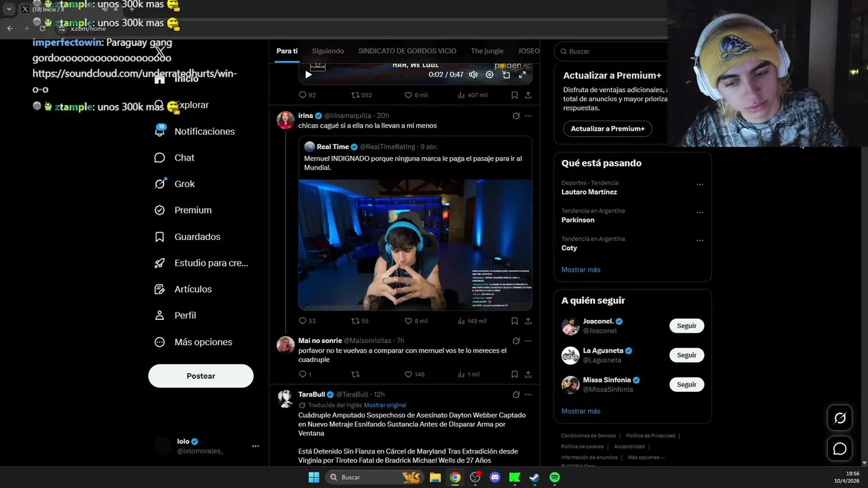
Task: Repost irina's post showing 55 reposts
Action: coord(359,321)
